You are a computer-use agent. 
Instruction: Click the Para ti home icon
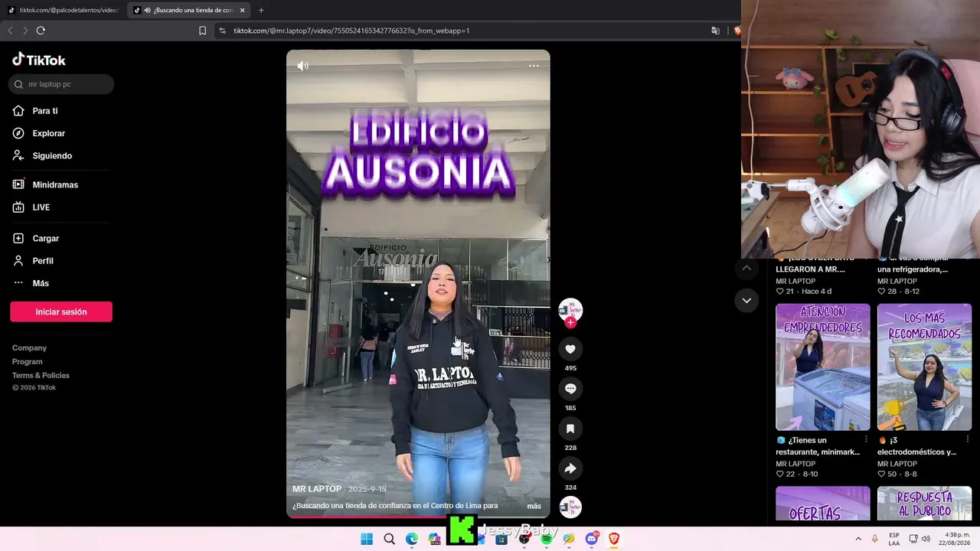click(x=18, y=111)
